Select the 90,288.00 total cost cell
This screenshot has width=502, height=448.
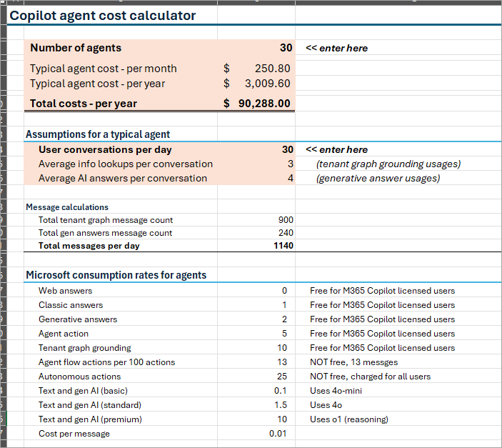click(264, 104)
